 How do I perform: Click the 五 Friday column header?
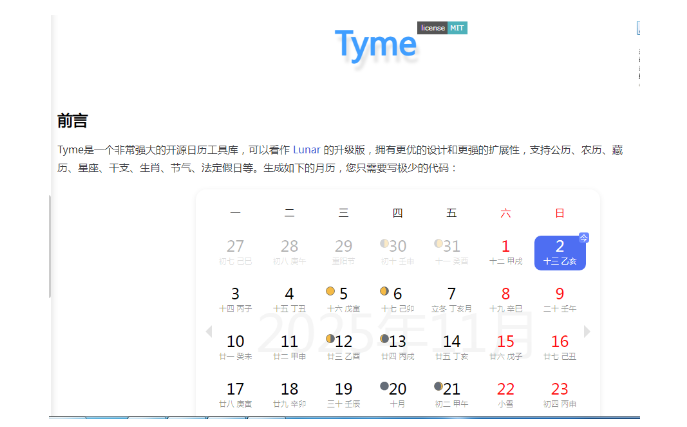click(x=452, y=213)
